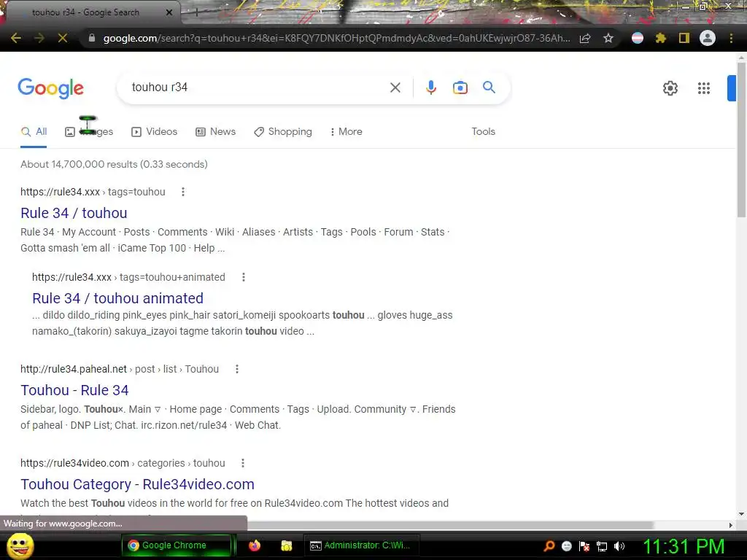Open the network tray icon

point(602,546)
